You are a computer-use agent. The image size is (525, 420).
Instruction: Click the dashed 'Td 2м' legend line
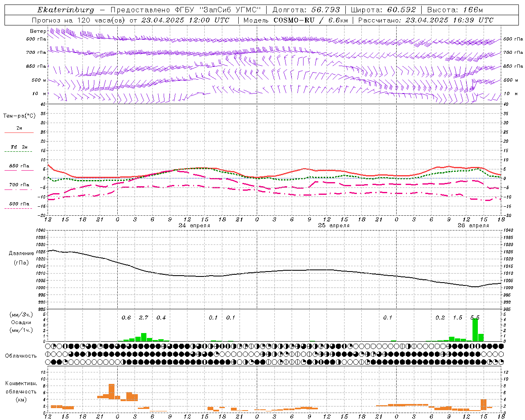[19, 152]
